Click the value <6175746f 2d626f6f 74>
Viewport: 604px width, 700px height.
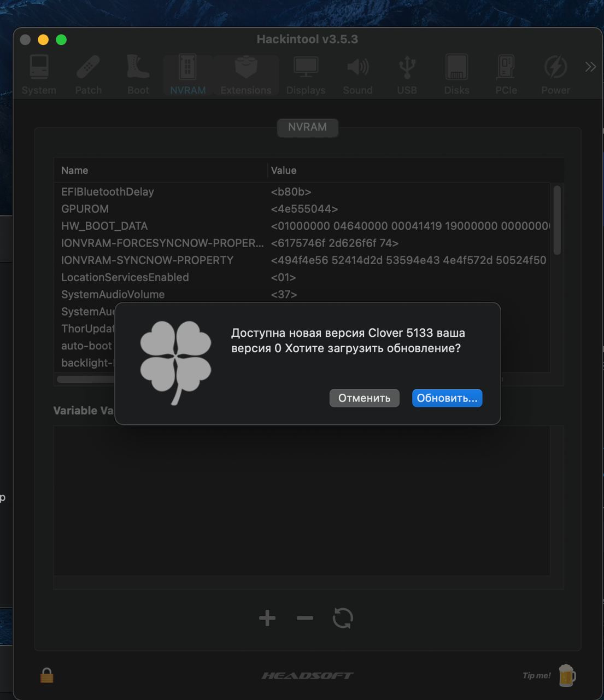(335, 243)
